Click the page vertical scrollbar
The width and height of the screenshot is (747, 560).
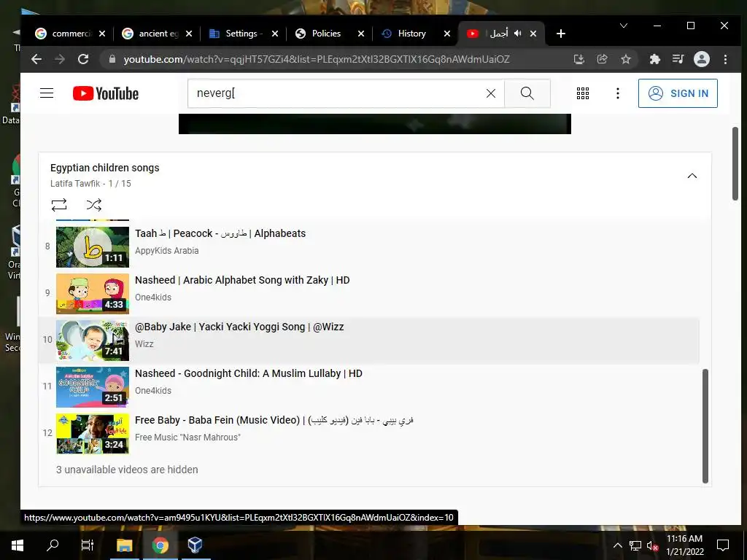tap(735, 164)
